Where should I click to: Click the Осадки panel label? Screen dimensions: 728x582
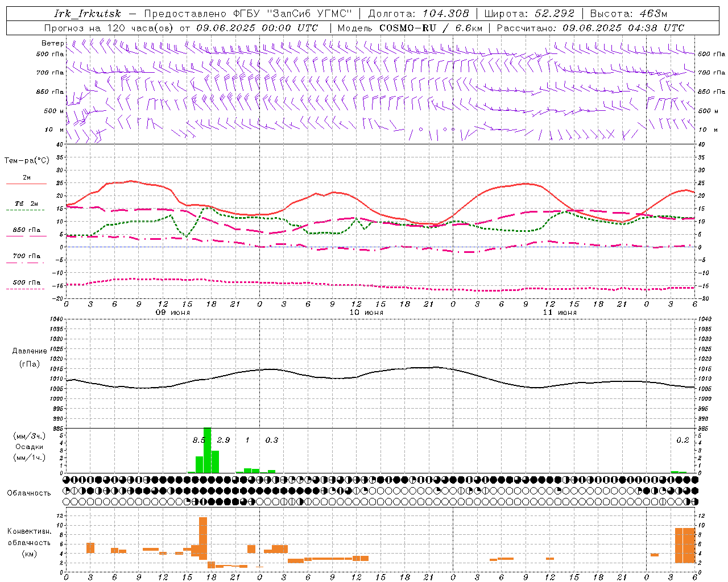click(30, 447)
